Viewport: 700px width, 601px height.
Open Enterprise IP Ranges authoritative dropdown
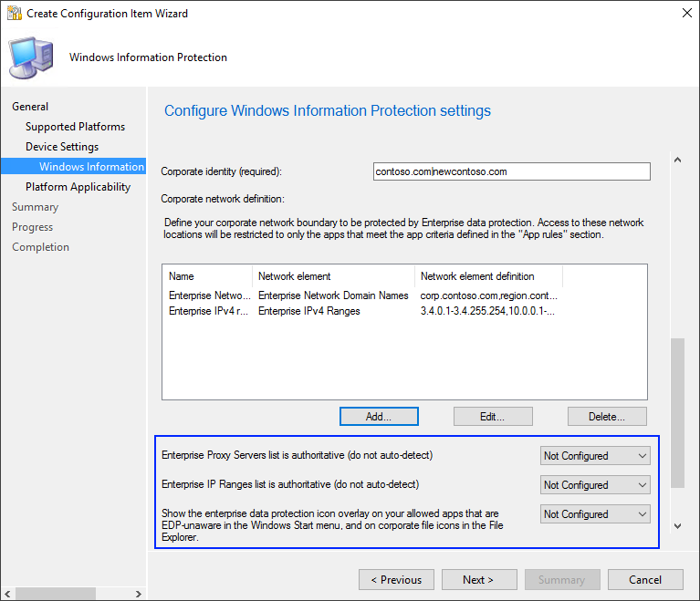tap(595, 485)
